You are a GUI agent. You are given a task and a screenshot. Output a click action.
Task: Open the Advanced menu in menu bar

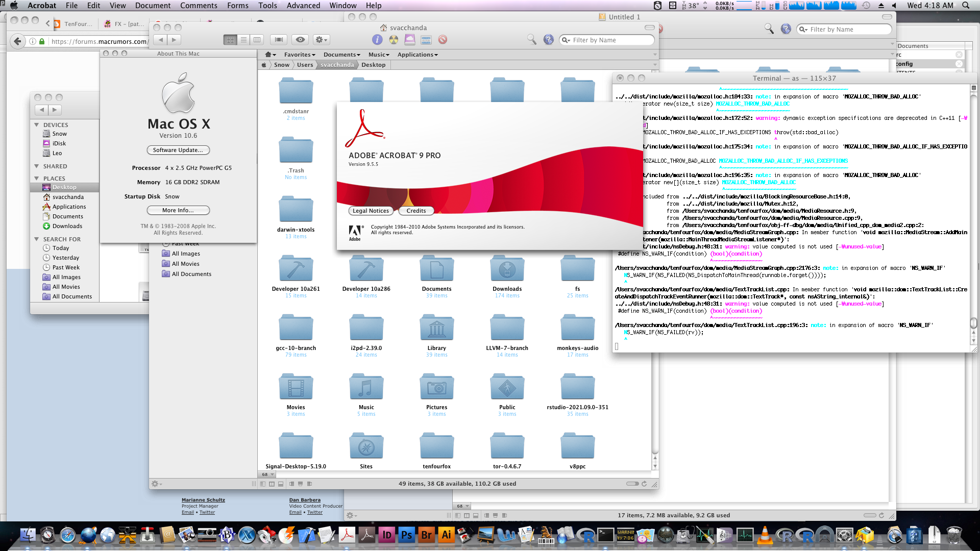[303, 6]
